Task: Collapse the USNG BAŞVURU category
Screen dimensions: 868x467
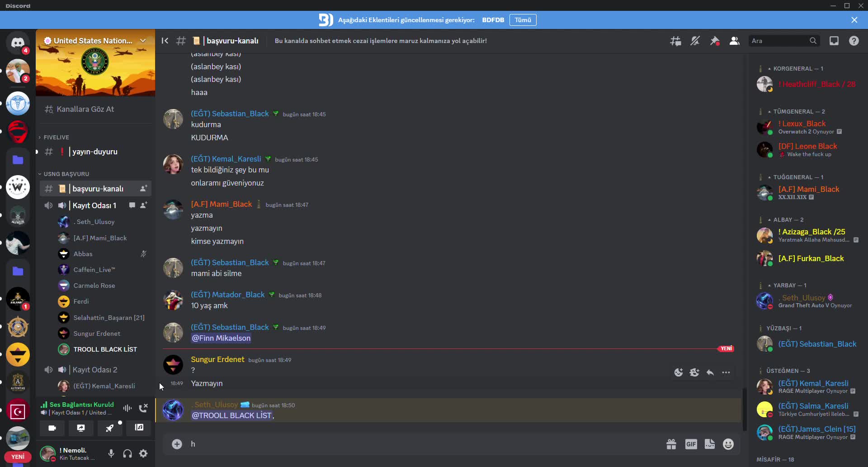Action: (66, 174)
